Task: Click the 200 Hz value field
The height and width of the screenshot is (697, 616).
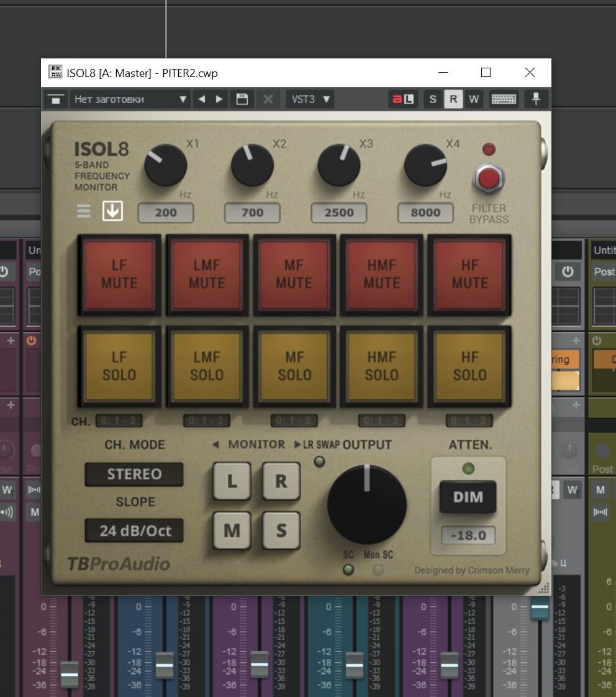Action: [166, 212]
